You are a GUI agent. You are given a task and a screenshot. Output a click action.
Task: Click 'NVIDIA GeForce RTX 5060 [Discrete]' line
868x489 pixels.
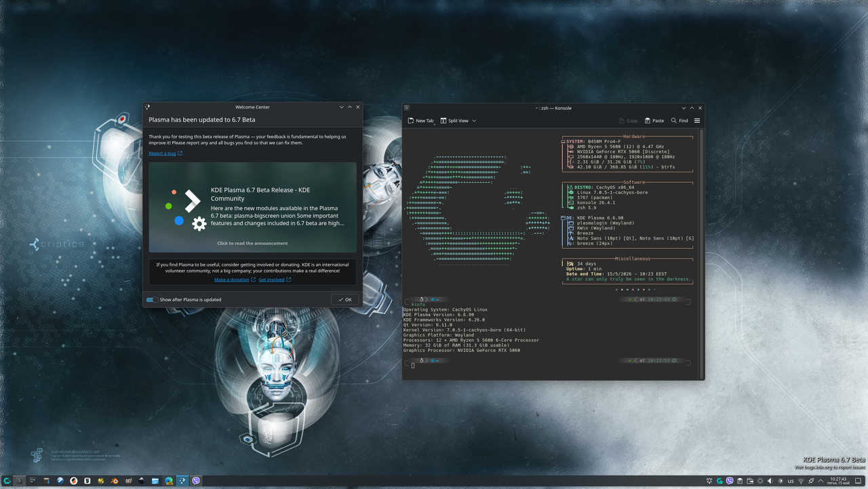point(623,152)
